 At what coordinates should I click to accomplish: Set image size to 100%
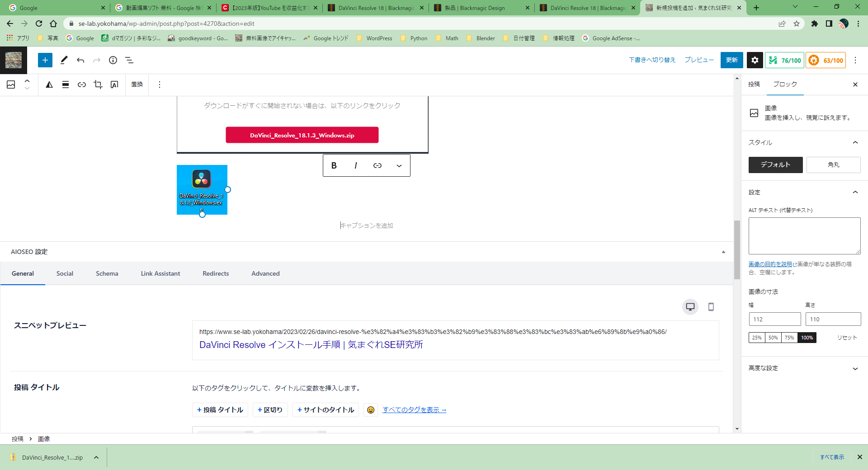tap(807, 338)
